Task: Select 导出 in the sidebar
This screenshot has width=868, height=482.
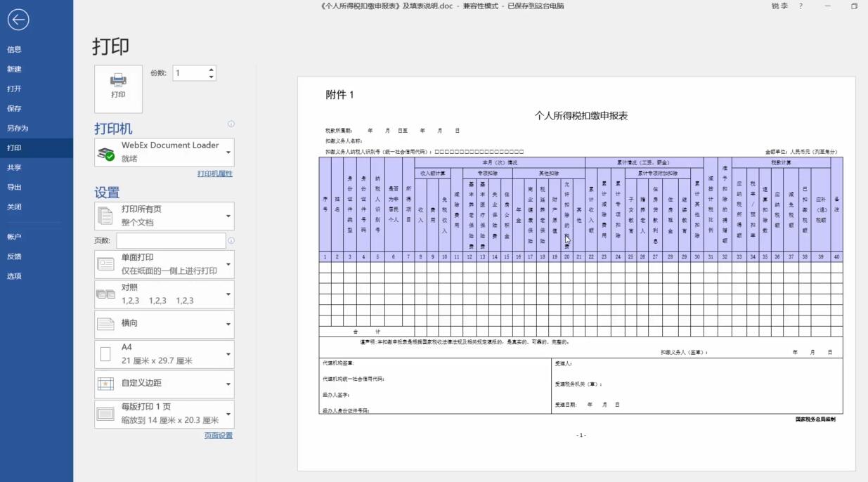Action: 37,187
